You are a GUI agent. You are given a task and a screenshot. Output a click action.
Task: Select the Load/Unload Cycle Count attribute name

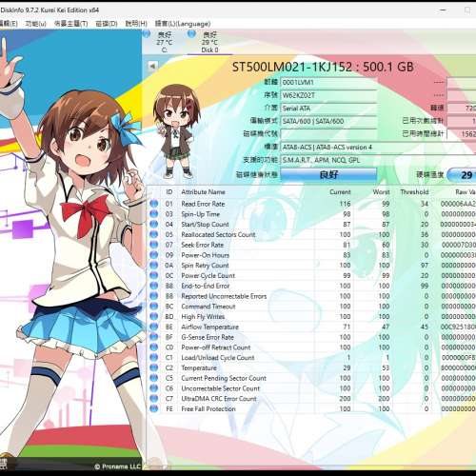pos(218,358)
